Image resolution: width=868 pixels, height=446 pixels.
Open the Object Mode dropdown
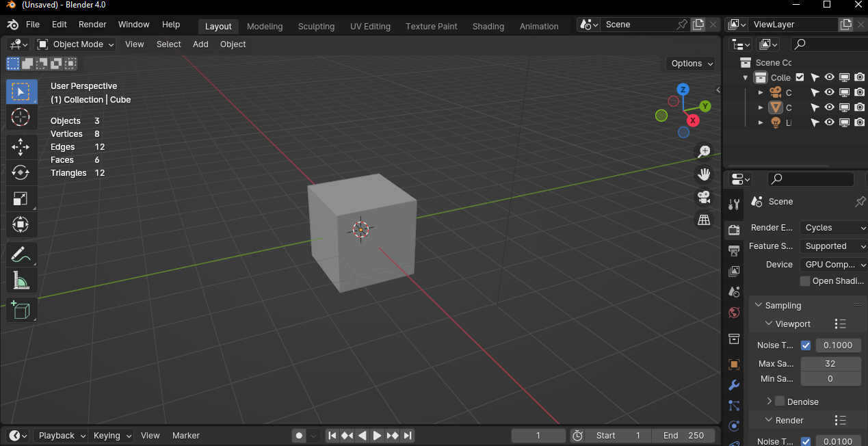point(76,44)
